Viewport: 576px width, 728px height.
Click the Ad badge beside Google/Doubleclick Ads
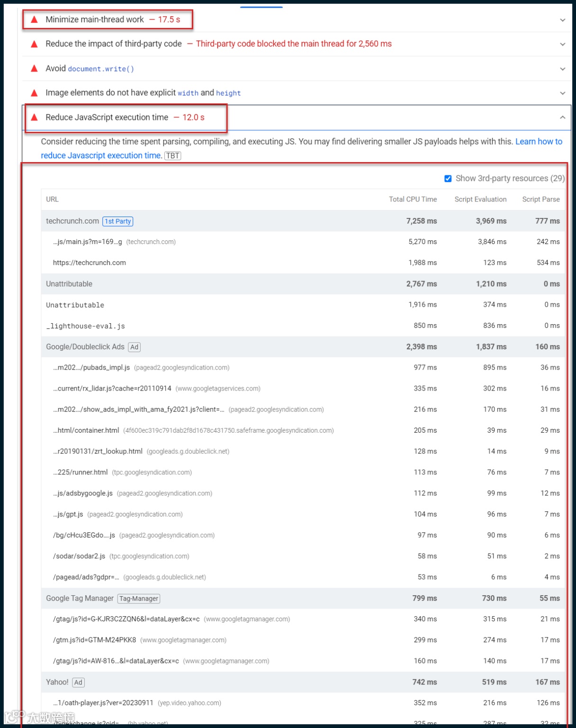coord(135,347)
